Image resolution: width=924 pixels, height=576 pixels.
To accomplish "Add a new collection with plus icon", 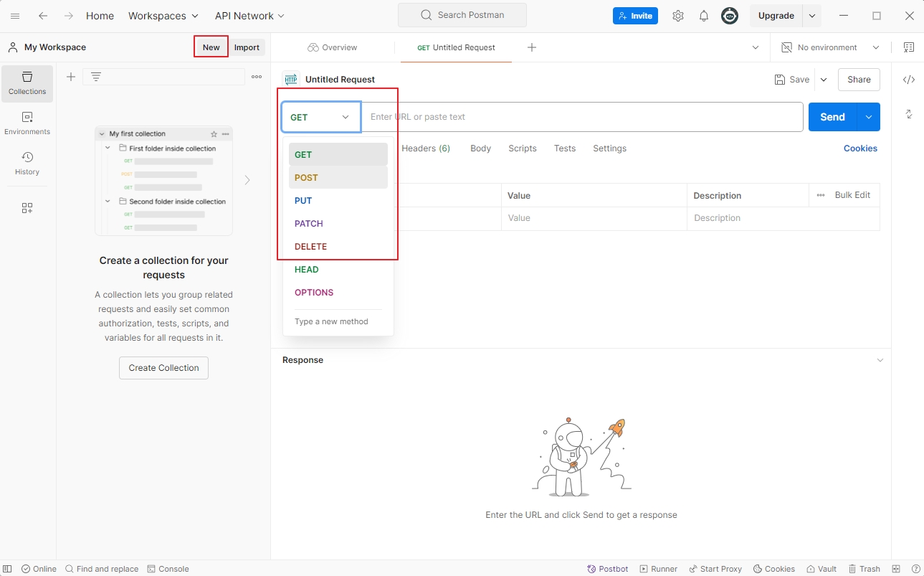I will point(71,77).
